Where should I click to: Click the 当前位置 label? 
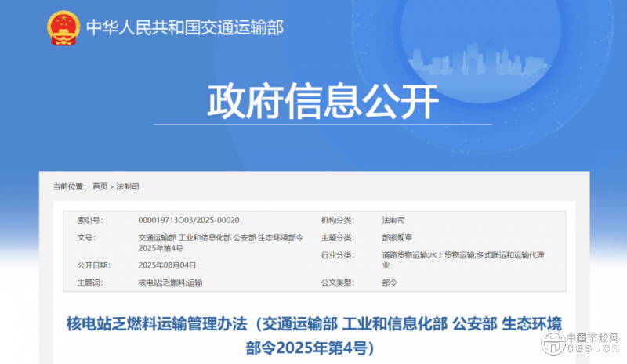coord(69,186)
